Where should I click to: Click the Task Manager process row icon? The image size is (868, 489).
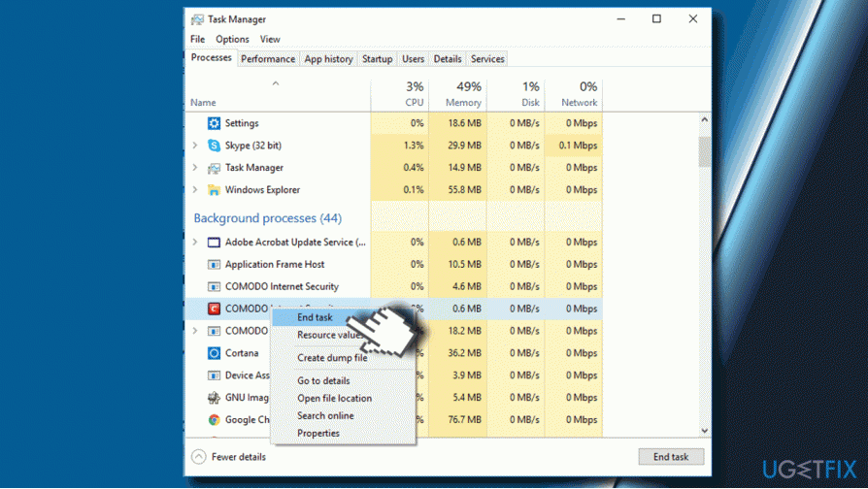pyautogui.click(x=214, y=168)
